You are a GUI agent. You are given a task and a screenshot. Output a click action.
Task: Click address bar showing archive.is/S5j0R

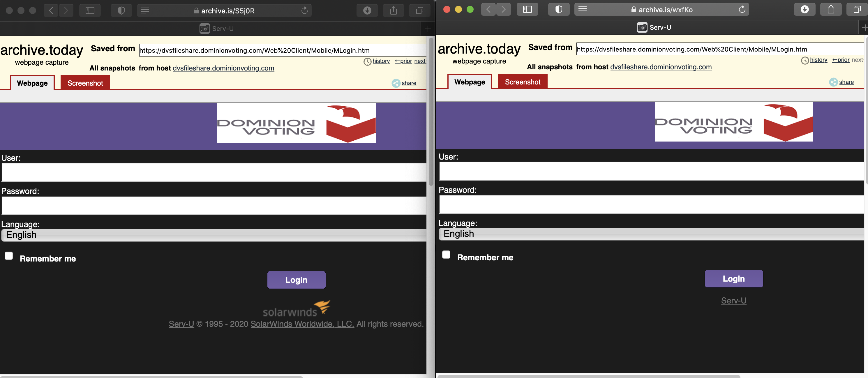(224, 10)
